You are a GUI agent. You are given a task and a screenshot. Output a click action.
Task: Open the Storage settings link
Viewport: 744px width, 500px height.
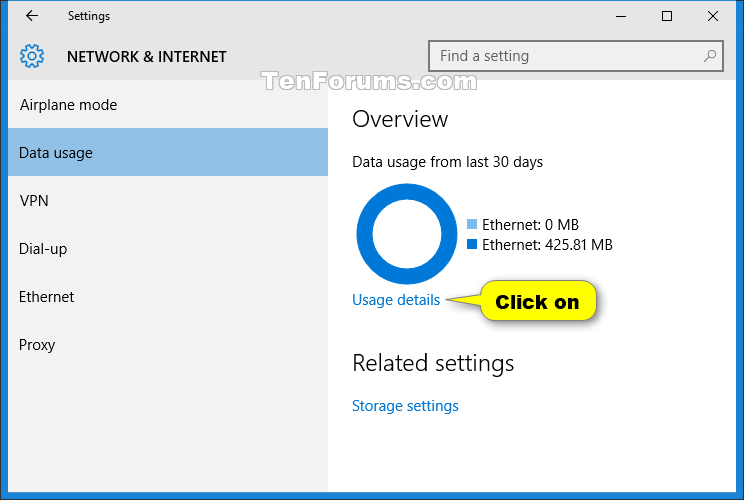405,406
